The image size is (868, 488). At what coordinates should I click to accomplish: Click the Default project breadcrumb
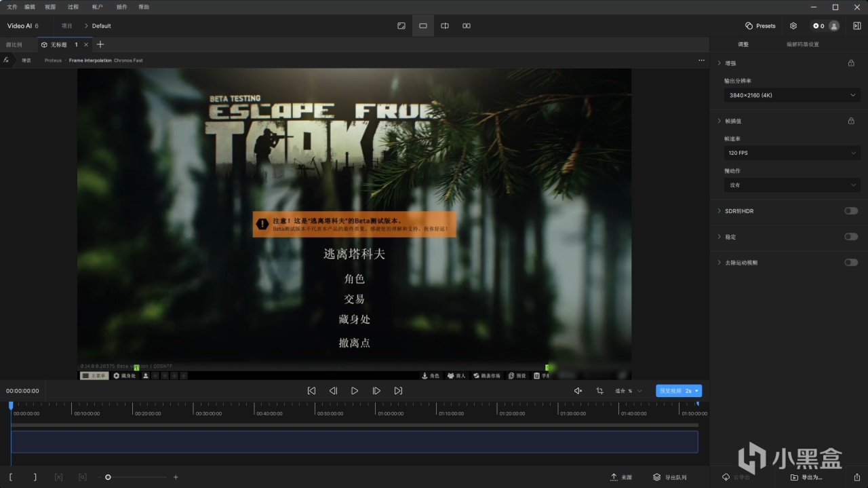(x=102, y=26)
